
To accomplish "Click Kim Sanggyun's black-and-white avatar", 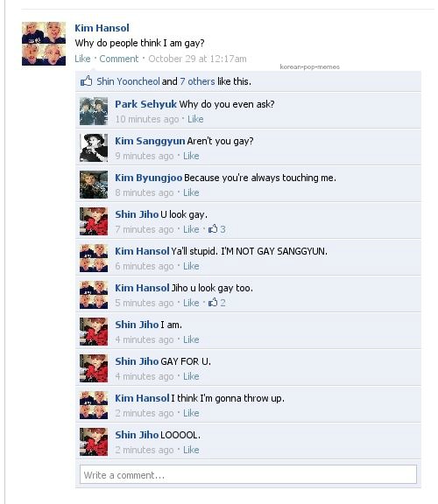I will [94, 148].
